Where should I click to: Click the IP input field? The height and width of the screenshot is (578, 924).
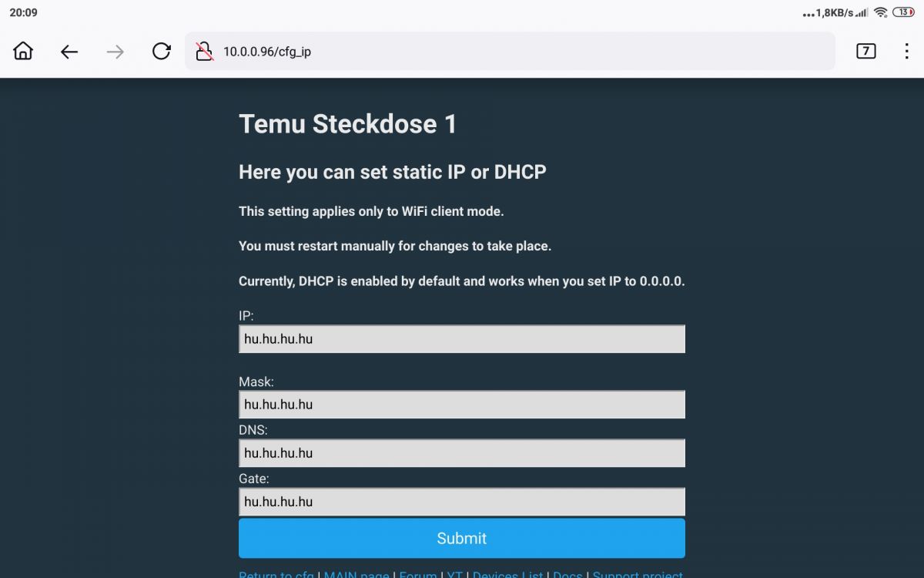pos(462,339)
